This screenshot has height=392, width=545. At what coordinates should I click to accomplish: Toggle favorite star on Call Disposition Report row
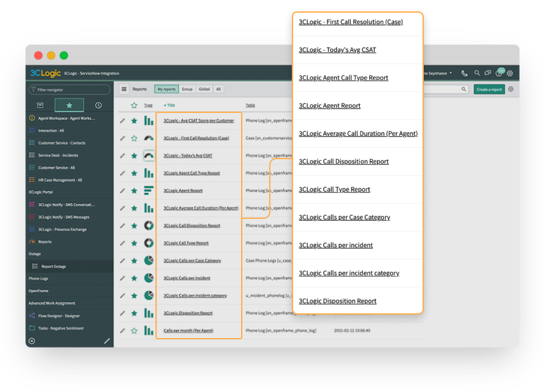coord(134,226)
